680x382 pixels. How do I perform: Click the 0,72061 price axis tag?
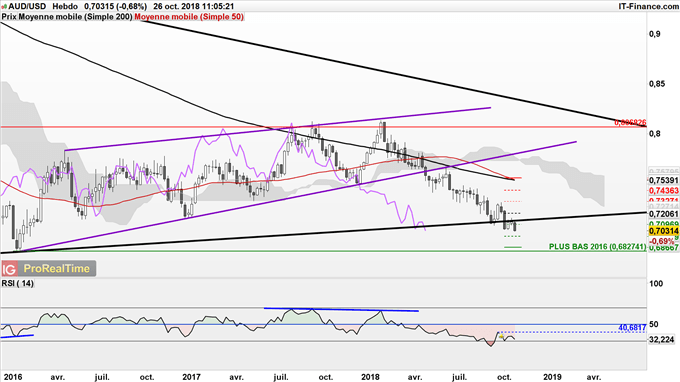pyautogui.click(x=664, y=214)
